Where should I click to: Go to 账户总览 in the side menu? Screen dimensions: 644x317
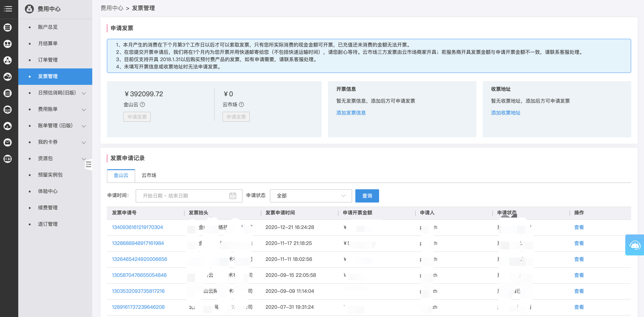pyautogui.click(x=48, y=27)
